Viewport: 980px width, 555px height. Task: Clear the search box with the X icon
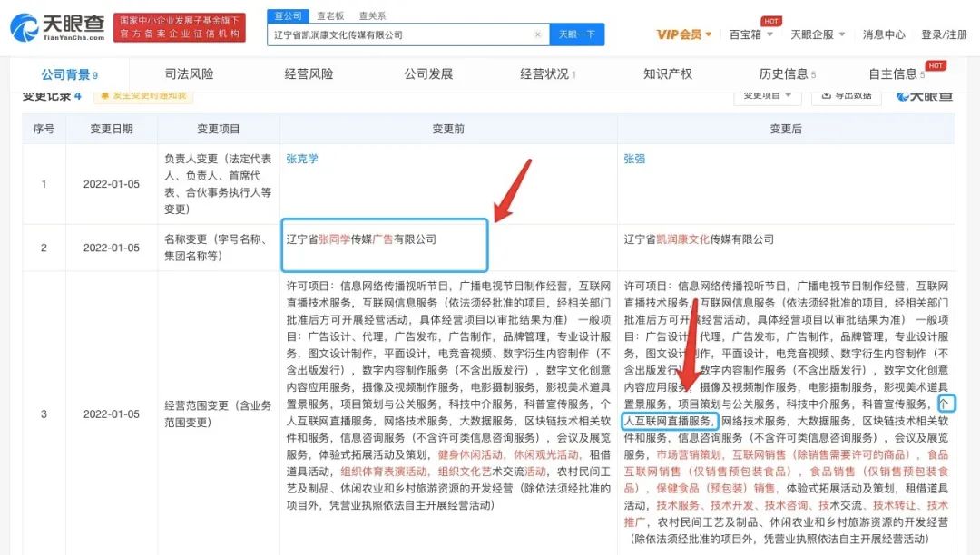[x=537, y=34]
